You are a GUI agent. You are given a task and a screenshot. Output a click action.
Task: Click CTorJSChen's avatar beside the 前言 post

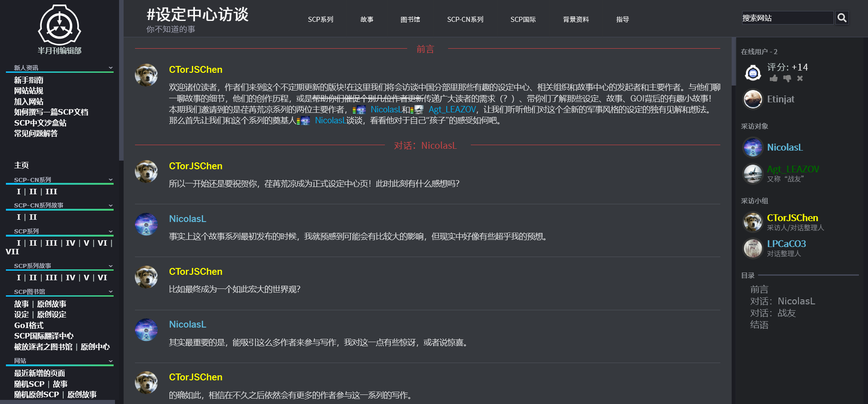(146, 75)
